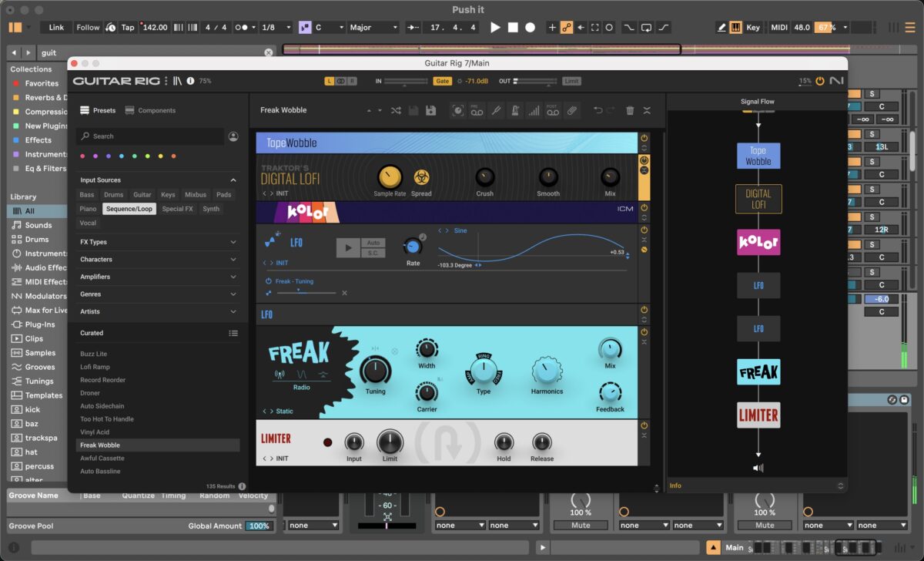Viewport: 924px width, 561px height.
Task: Open the Post tape deck tool
Action: [552, 111]
